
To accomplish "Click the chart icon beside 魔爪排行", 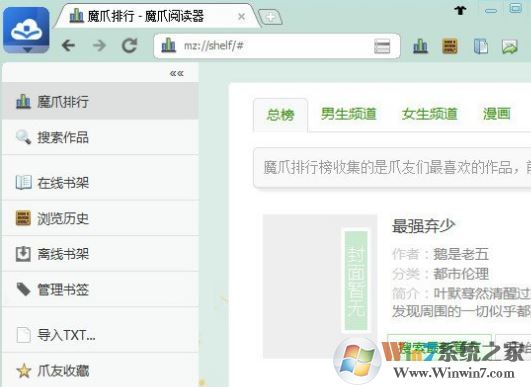I will tap(23, 101).
